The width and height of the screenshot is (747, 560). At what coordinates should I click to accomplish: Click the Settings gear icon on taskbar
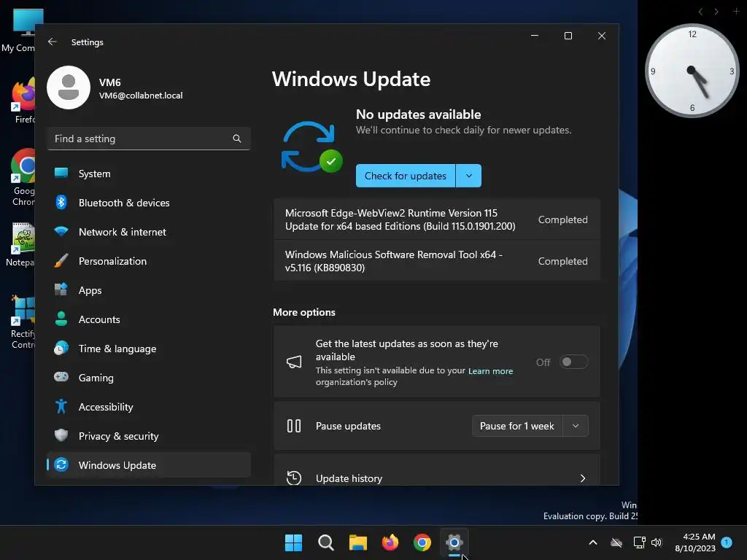(x=454, y=542)
